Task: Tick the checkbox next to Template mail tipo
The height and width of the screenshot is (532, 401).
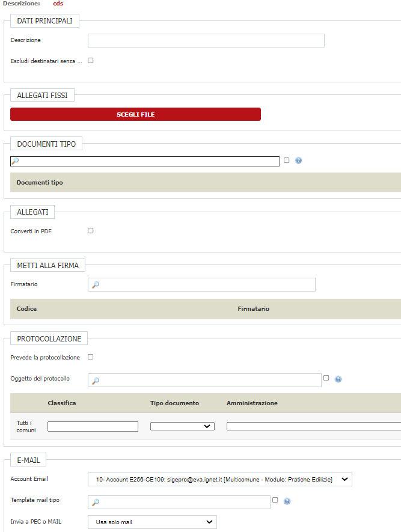Action: (275, 500)
